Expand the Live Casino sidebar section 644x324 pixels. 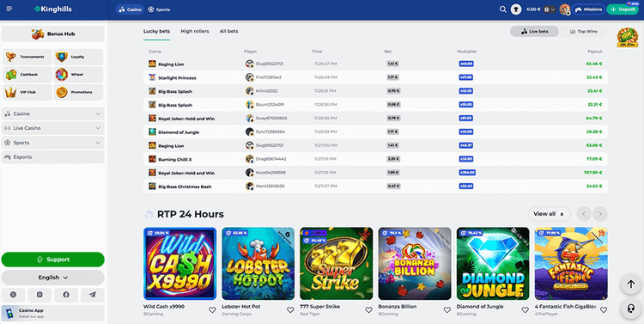click(53, 128)
